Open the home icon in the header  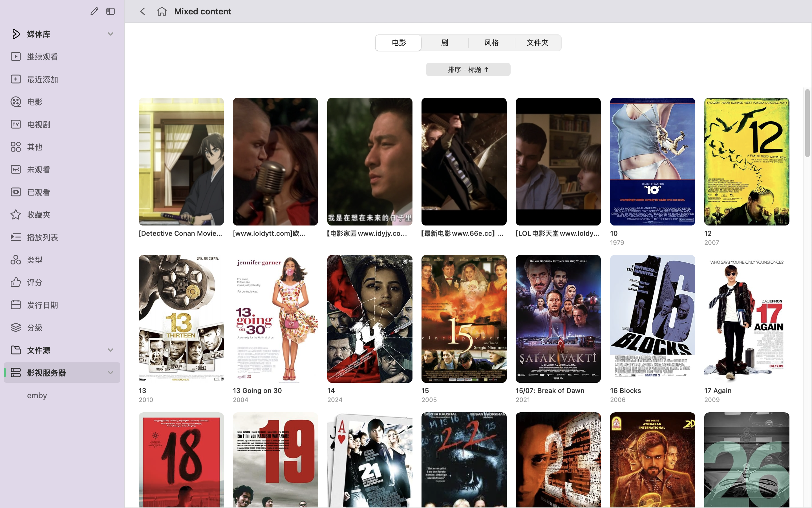coord(162,11)
